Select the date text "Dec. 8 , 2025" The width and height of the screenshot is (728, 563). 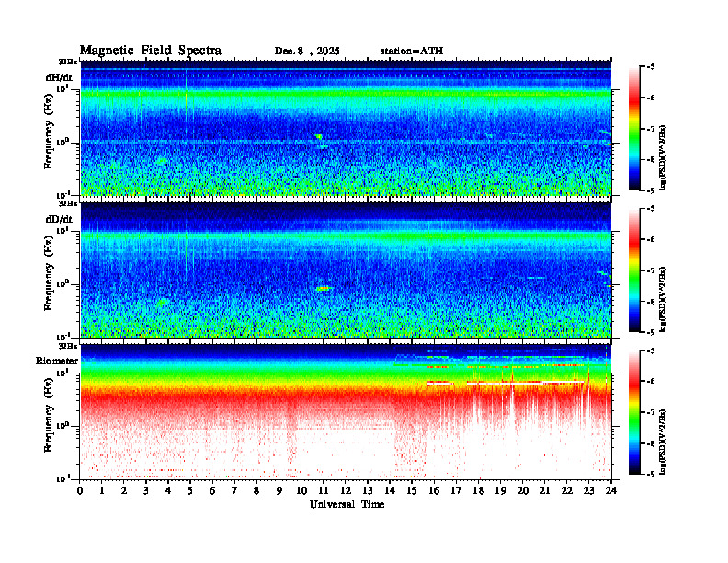[x=307, y=52]
